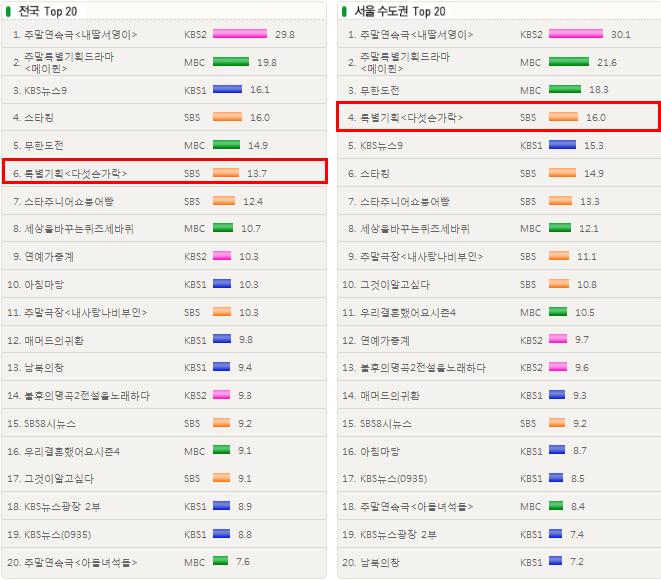Select 특별기획<다섯손가락> in the 전국 list
The image size is (661, 580).
pyautogui.click(x=75, y=173)
